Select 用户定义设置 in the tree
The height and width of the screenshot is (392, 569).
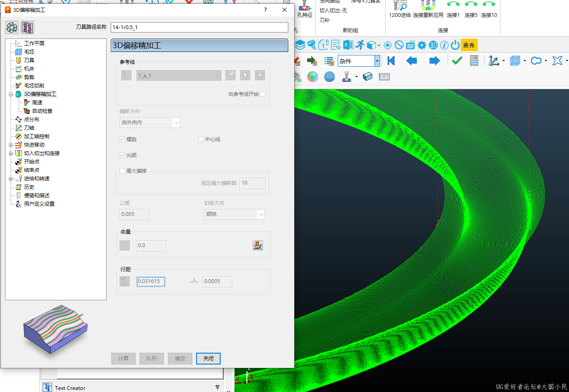(39, 204)
